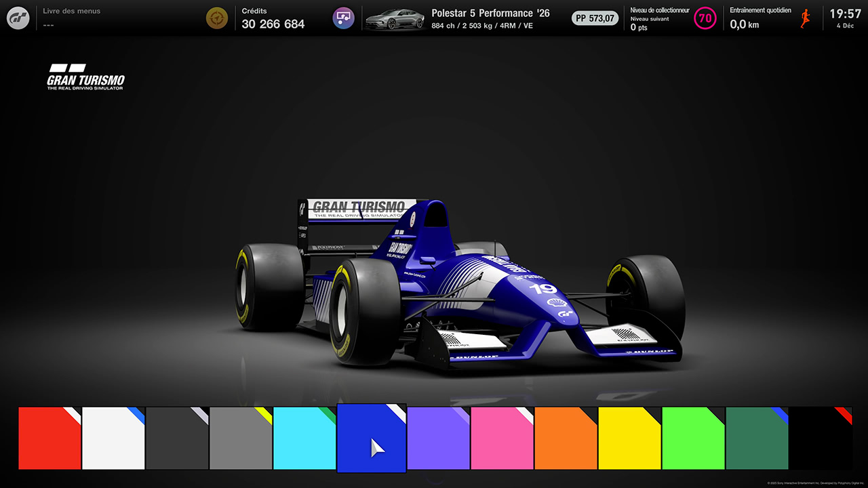Choose the white livery with blue corner
The height and width of the screenshot is (488, 868).
(113, 438)
